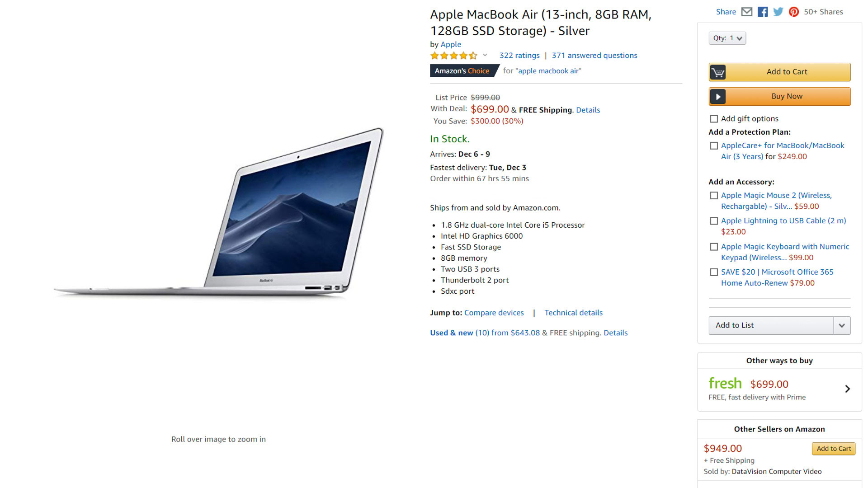Select Apple Magic Mouse 2 accessory checkbox
Screen dimensions: 868x488
click(714, 196)
